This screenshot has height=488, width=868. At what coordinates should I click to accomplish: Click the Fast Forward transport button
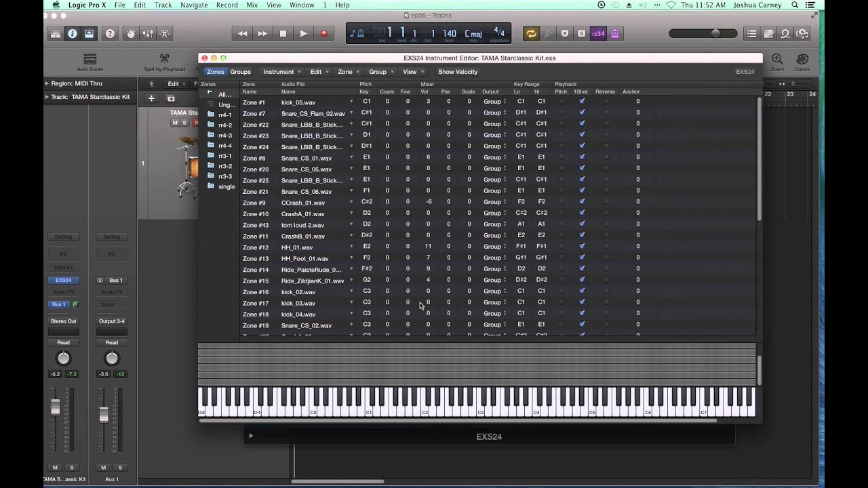click(262, 33)
